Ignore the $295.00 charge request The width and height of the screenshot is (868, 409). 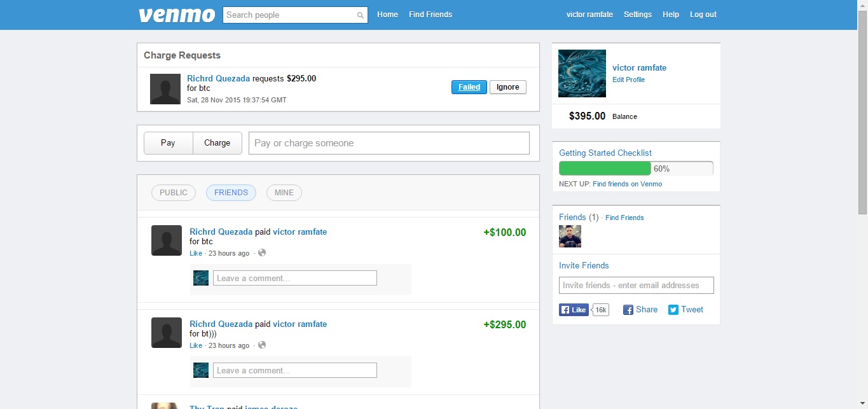(x=508, y=87)
